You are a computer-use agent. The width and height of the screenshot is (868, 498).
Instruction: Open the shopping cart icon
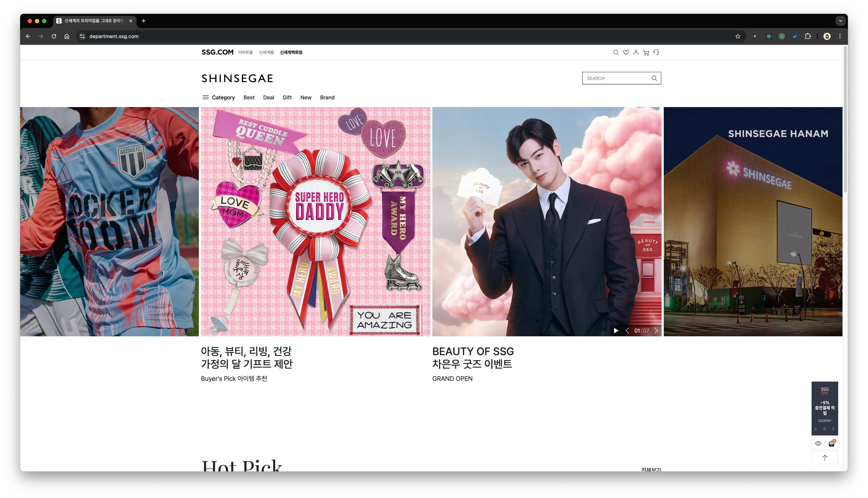tap(646, 52)
